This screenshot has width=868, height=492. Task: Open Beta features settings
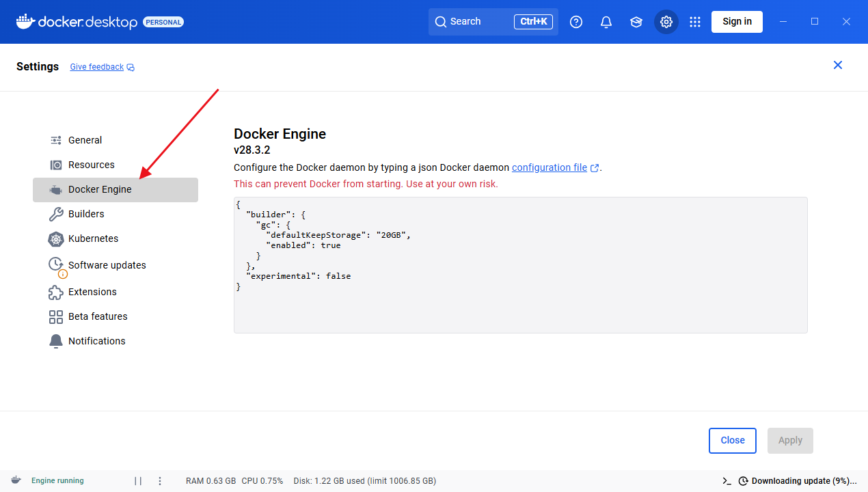116,316
